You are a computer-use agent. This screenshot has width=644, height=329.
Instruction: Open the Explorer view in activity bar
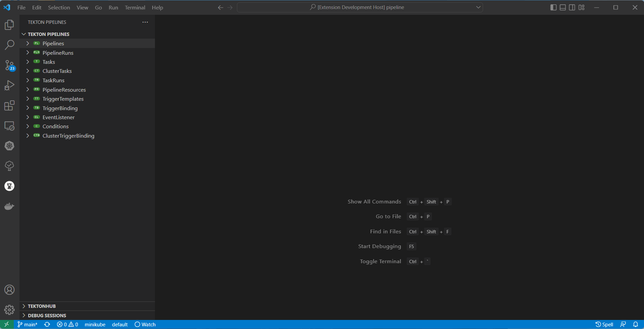click(9, 25)
